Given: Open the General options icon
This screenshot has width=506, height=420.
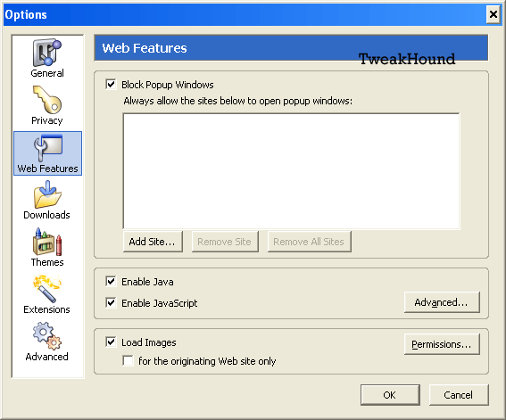Looking at the screenshot, I should pyautogui.click(x=47, y=53).
